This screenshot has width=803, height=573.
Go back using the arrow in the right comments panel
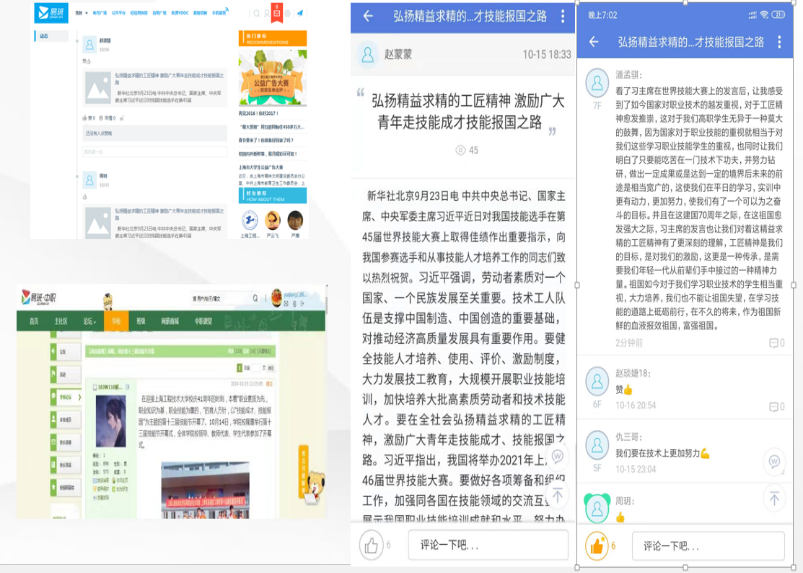click(594, 42)
